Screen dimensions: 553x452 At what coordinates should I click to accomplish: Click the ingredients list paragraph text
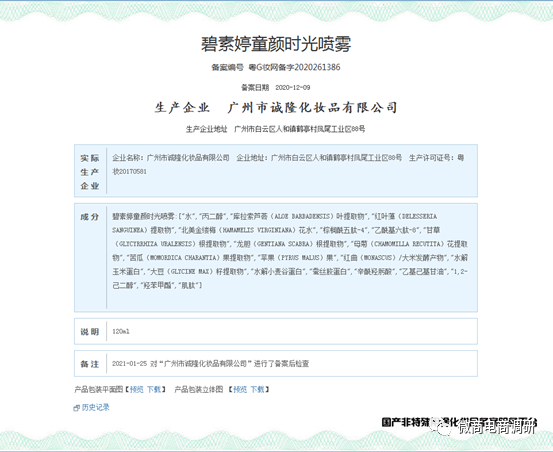point(290,251)
